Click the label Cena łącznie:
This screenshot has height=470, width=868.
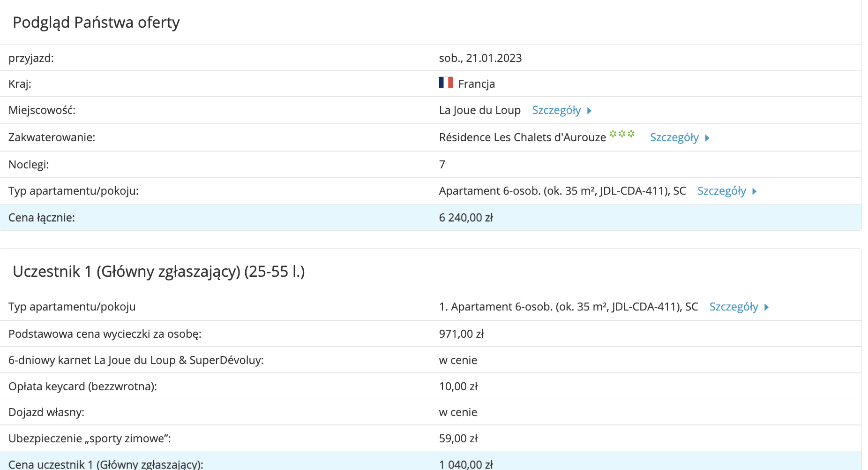(x=42, y=218)
